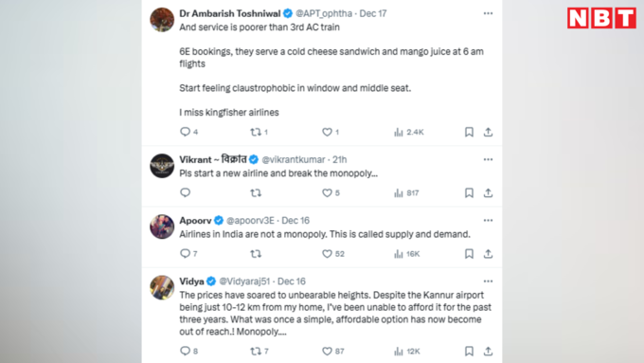Share Apoorv's tweet via share icon
The width and height of the screenshot is (644, 363).
[488, 254]
